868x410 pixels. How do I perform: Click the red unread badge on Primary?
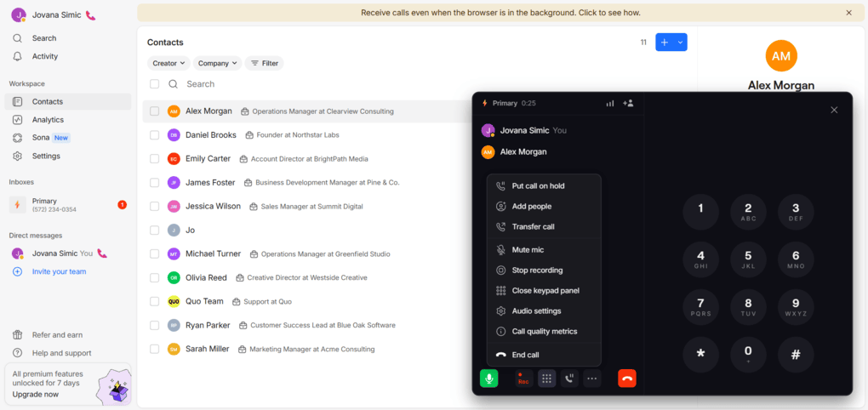click(123, 205)
